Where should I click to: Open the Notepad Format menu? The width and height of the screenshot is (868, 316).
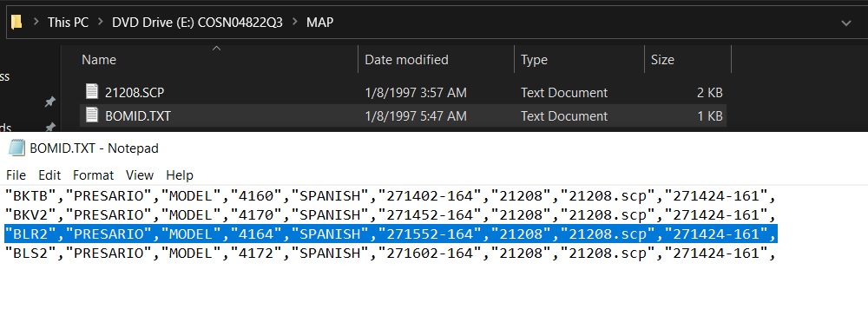pos(93,175)
